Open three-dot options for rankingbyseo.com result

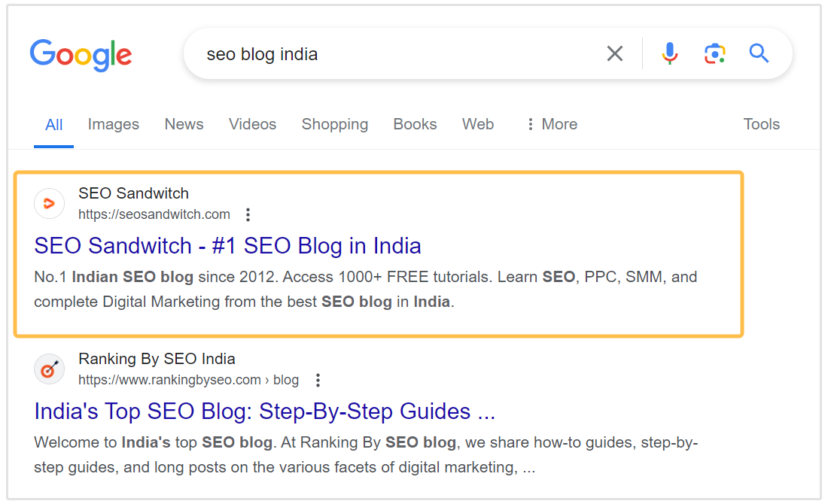[318, 380]
